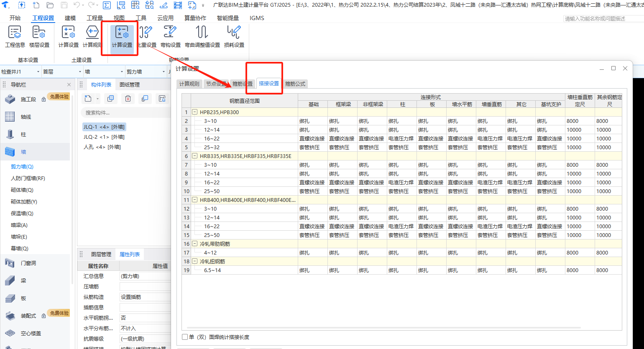Screen dimensions: 644x349
Task: Select 人孔 <4> [外墙] component
Action: [102, 147]
